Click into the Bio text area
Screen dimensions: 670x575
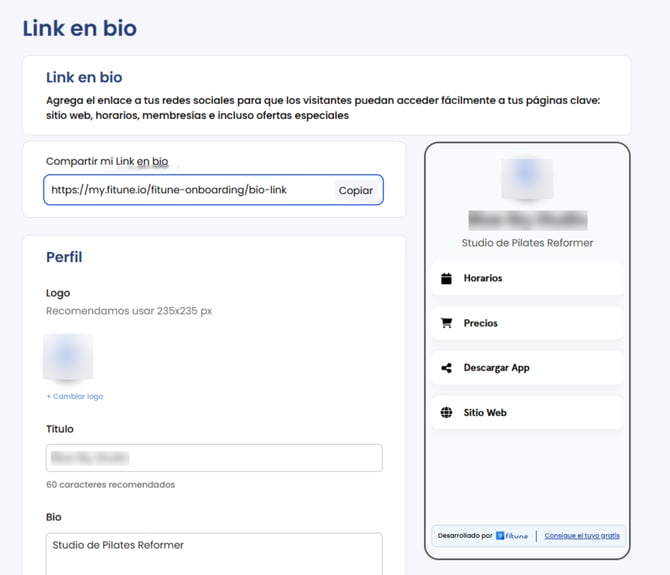click(214, 554)
